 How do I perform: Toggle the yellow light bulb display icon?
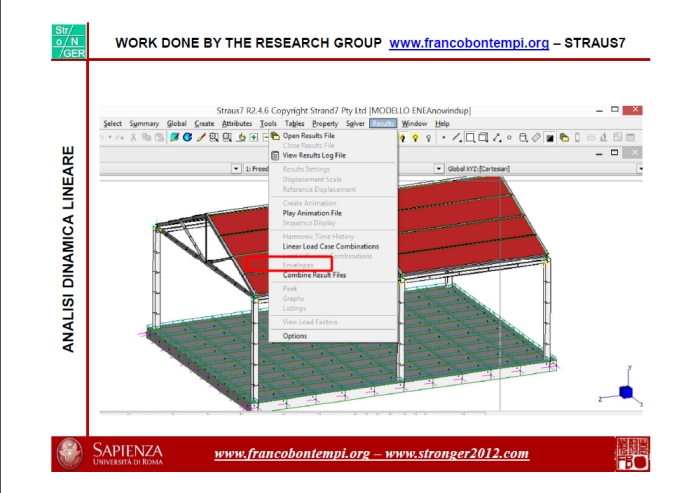(415, 137)
